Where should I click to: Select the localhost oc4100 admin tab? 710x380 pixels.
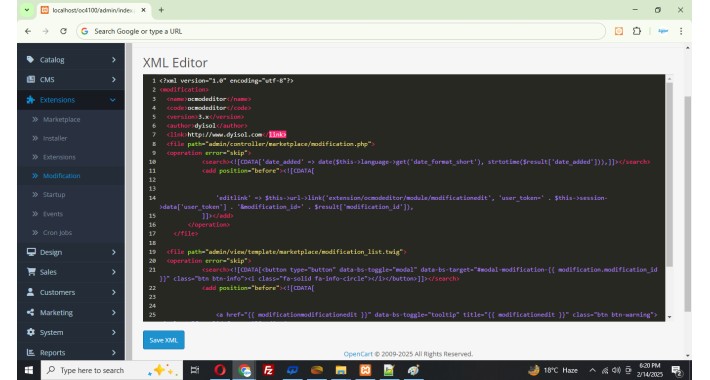(92, 10)
